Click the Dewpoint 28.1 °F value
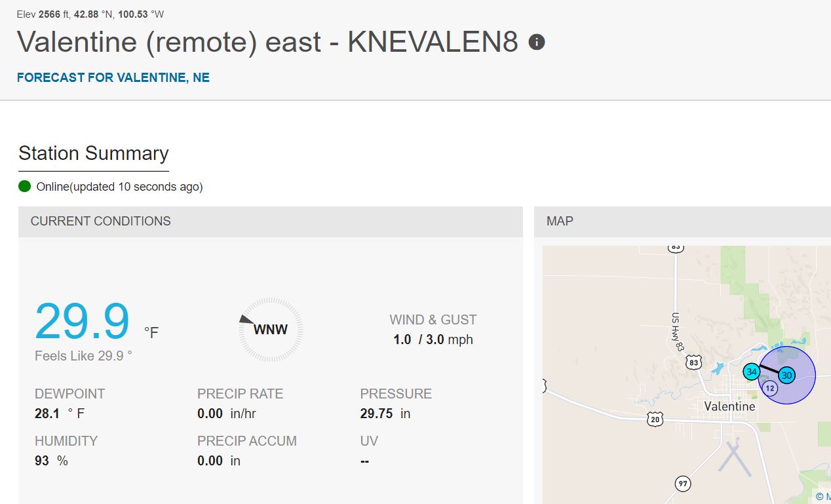Screen dimensions: 831x504 pyautogui.click(x=60, y=414)
